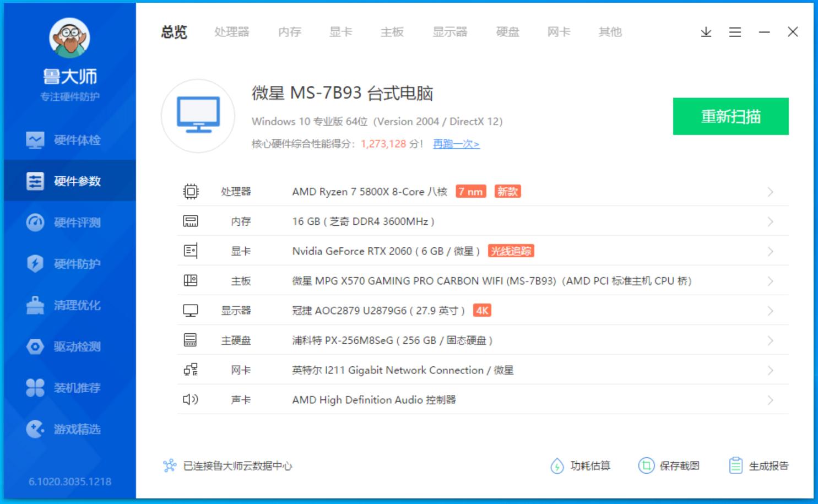This screenshot has width=818, height=504.
Task: Open 硬件防护 from the sidebar
Action: tap(63, 264)
